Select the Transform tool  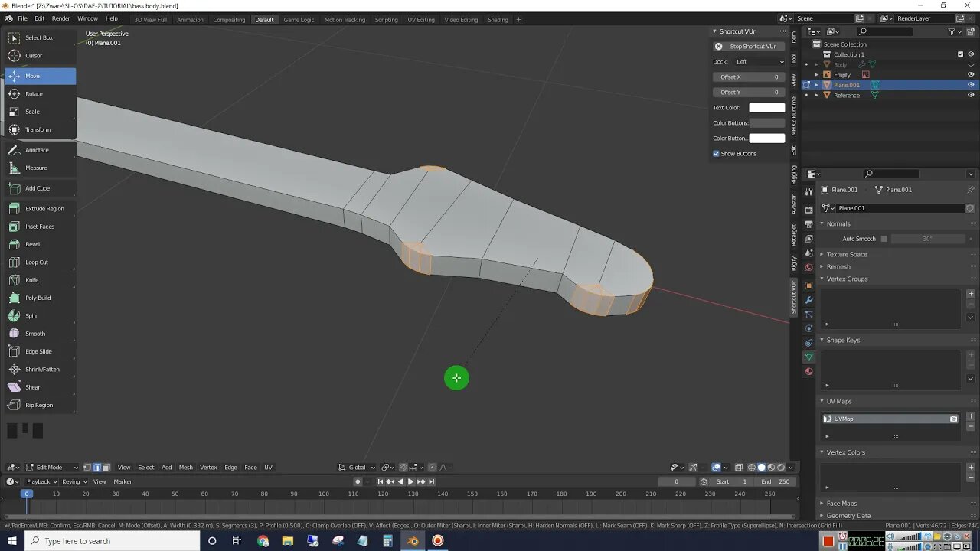point(40,129)
